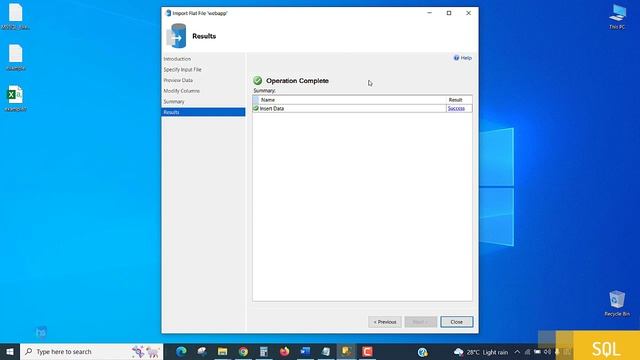640x360 pixels.
Task: Open This PC desktop icon
Action: coord(617,16)
